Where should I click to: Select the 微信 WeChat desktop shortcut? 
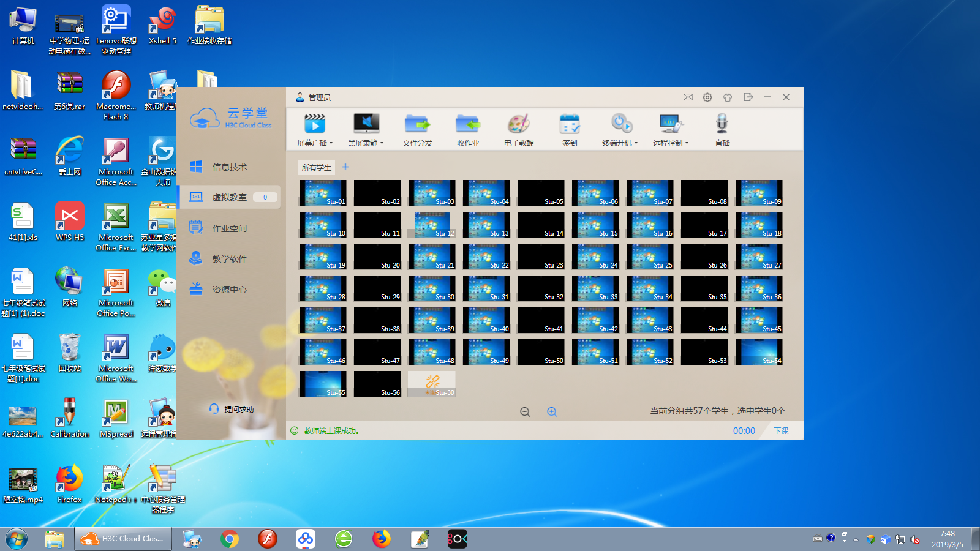point(162,287)
